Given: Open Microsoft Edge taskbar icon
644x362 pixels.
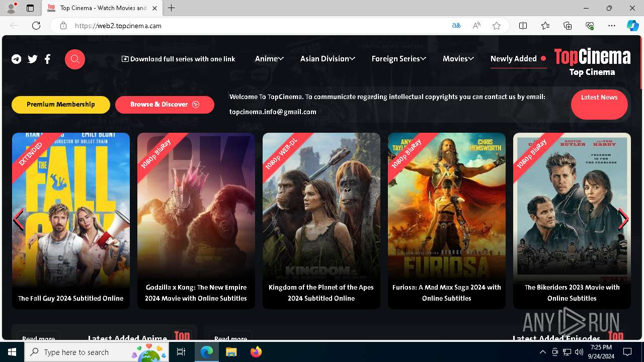Looking at the screenshot, I should tap(207, 352).
